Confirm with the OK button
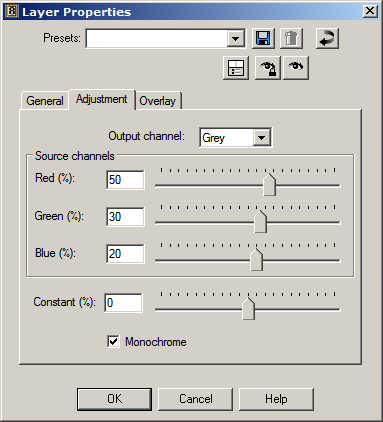The width and height of the screenshot is (383, 422). pos(114,399)
